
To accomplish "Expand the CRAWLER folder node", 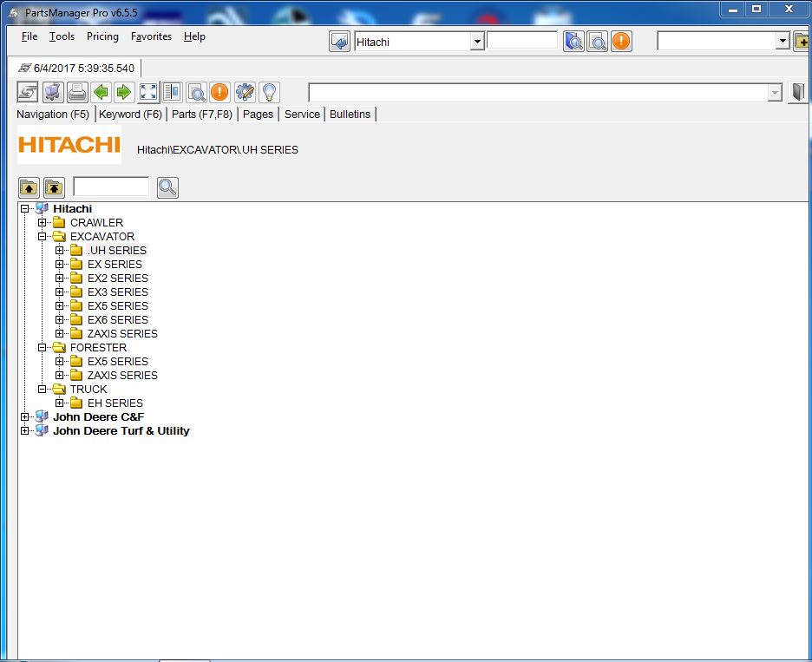I will pyautogui.click(x=42, y=223).
